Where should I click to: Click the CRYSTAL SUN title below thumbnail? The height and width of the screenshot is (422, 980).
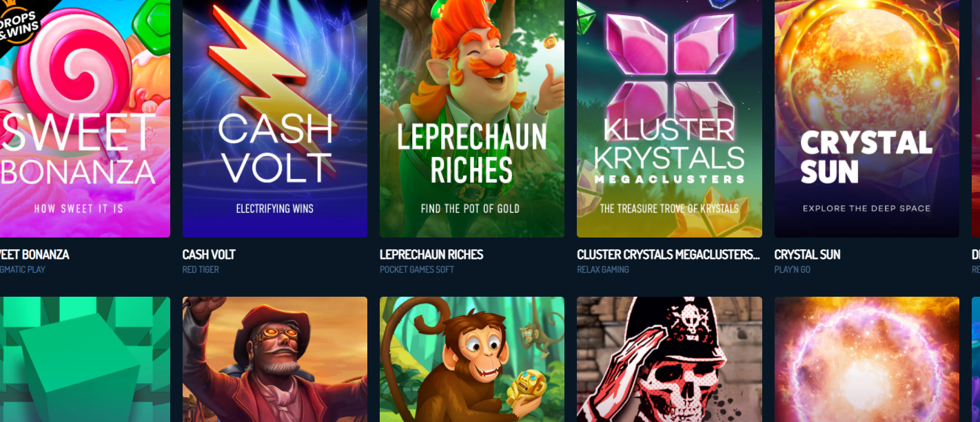click(x=808, y=255)
